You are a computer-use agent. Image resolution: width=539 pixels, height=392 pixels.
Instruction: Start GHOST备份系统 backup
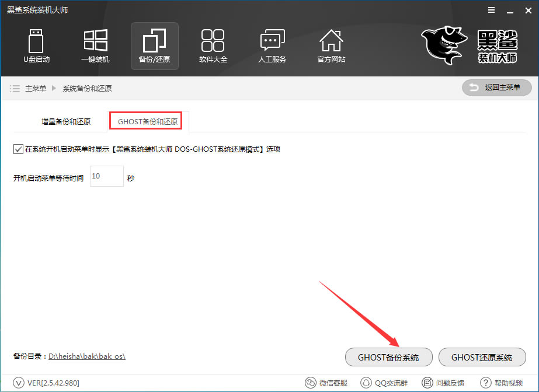pyautogui.click(x=388, y=357)
